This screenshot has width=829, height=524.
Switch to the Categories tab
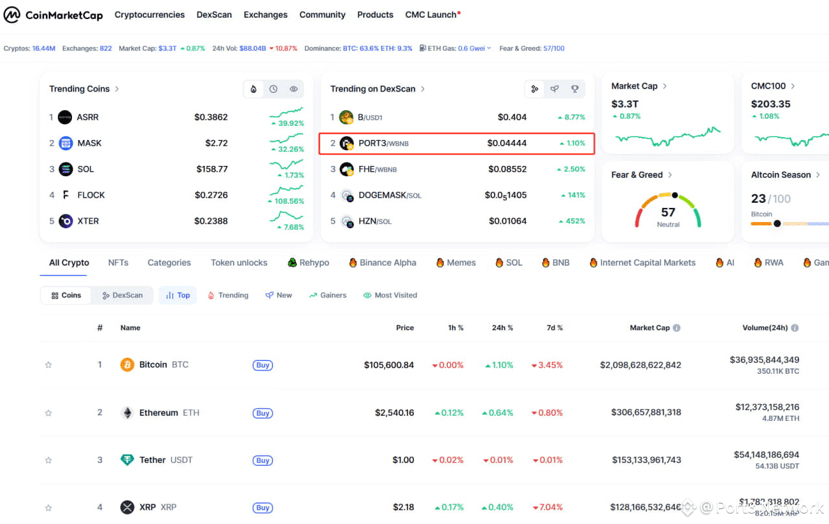click(169, 263)
